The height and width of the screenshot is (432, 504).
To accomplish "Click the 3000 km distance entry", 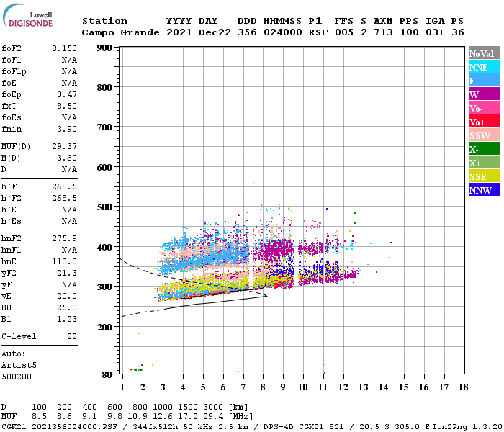I will 213,408.
